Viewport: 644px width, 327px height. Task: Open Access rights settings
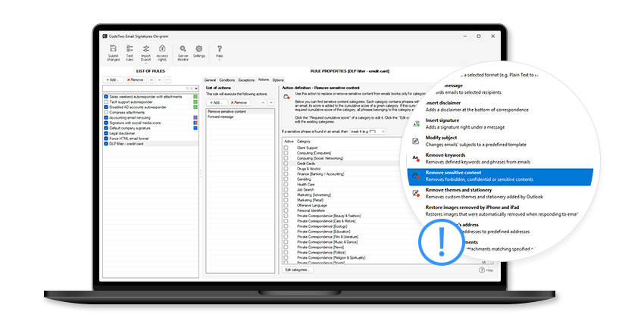pos(162,49)
